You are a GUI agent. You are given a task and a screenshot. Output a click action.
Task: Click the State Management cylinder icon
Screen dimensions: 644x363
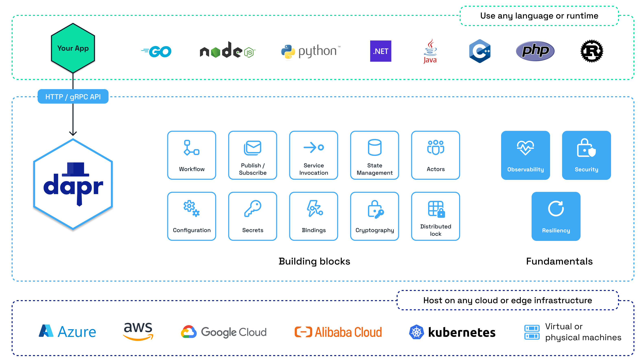point(374,147)
